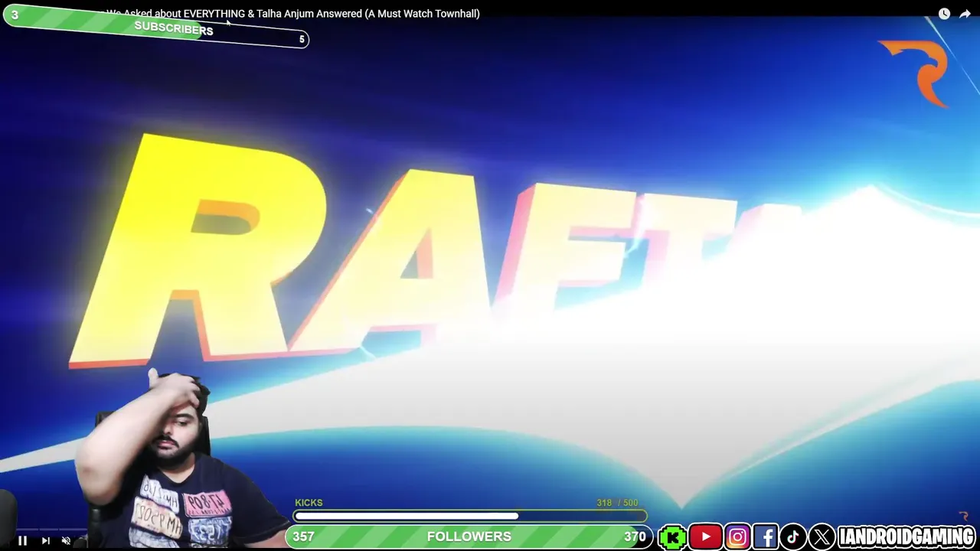Click the Subscribers goal bar

click(156, 27)
